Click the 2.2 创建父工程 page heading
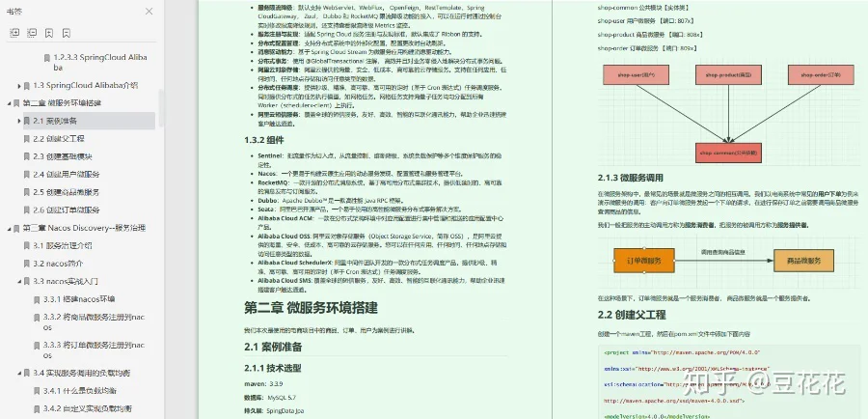Image resolution: width=868 pixels, height=419 pixels. click(x=632, y=315)
